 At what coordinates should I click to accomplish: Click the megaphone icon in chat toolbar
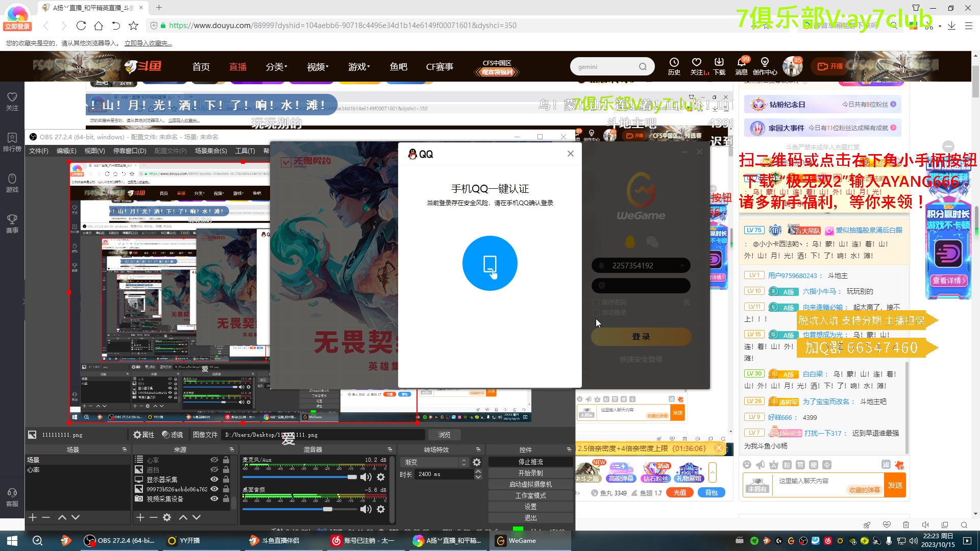pos(761,465)
